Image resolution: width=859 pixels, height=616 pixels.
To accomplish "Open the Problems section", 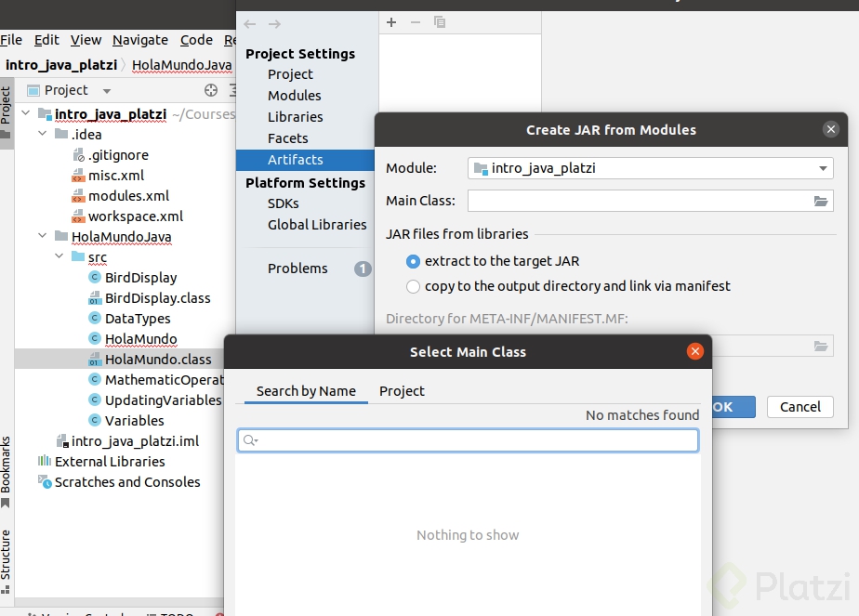I will point(297,269).
